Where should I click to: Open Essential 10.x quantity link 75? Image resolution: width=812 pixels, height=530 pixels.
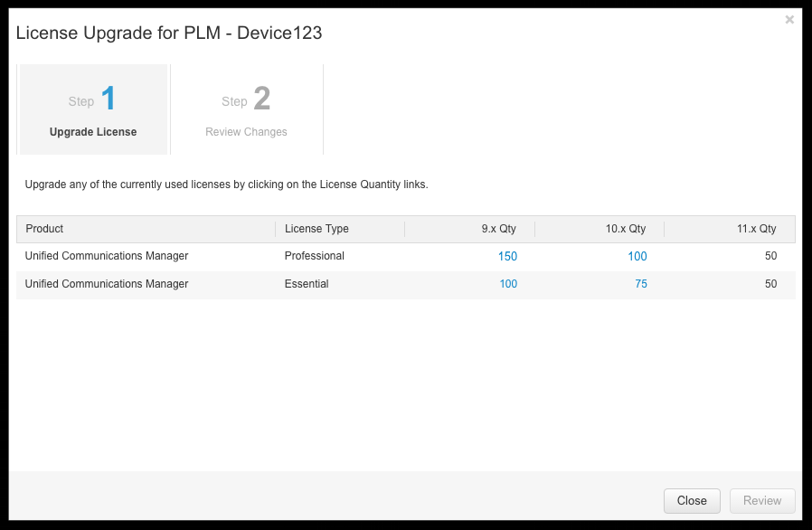[640, 284]
